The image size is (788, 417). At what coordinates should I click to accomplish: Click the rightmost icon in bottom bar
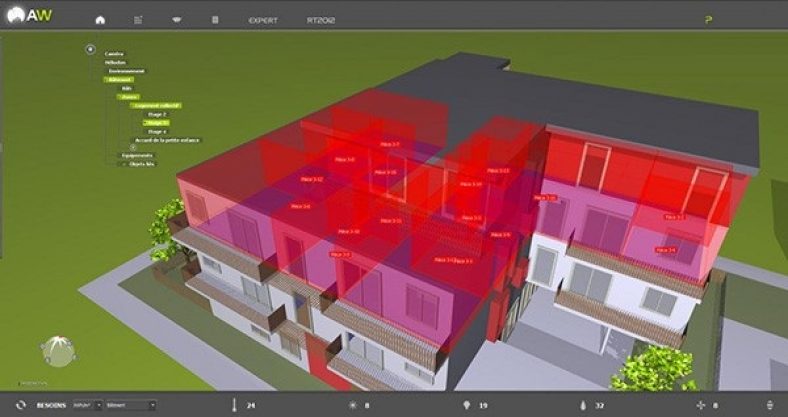tap(769, 405)
